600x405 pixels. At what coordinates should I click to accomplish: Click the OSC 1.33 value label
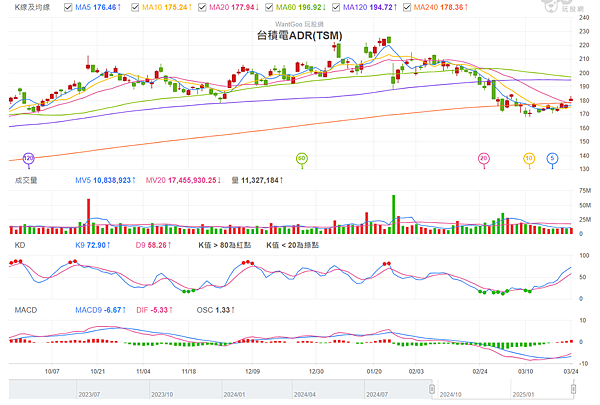click(215, 310)
